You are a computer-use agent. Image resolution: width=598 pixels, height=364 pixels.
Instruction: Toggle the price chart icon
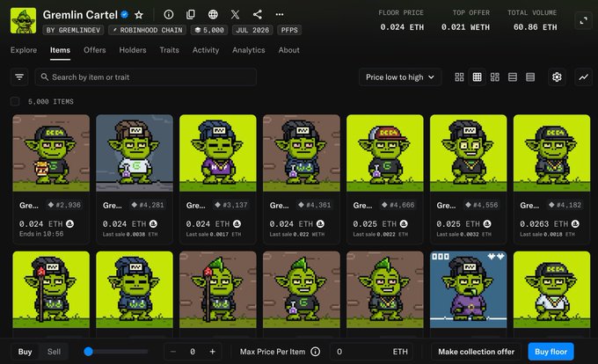point(584,77)
